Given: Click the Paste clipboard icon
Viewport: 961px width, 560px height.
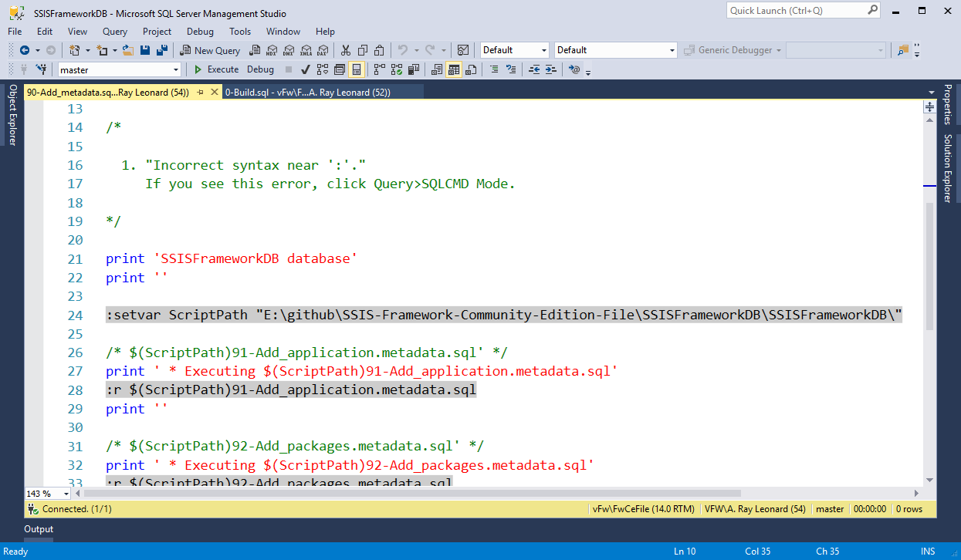Looking at the screenshot, I should [x=379, y=50].
